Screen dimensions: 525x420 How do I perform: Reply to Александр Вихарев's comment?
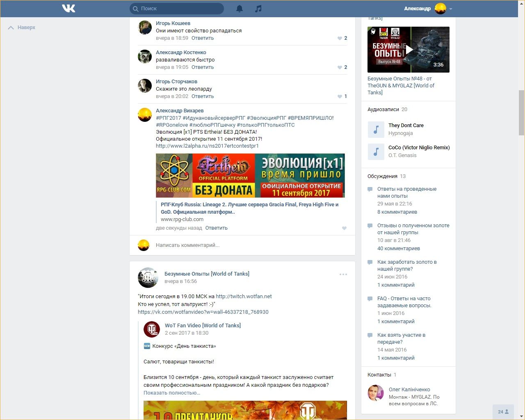[x=216, y=228]
